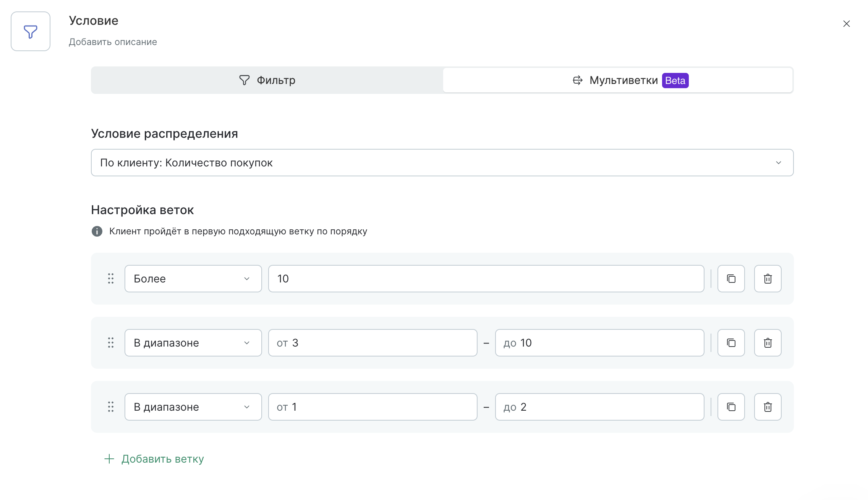Remove the "от 3 до 10" branch
Screen dimensions: 868x500
[768, 343]
